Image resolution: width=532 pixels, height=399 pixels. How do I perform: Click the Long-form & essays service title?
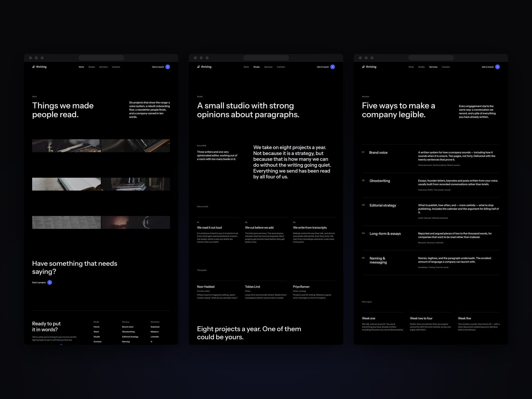coord(385,234)
